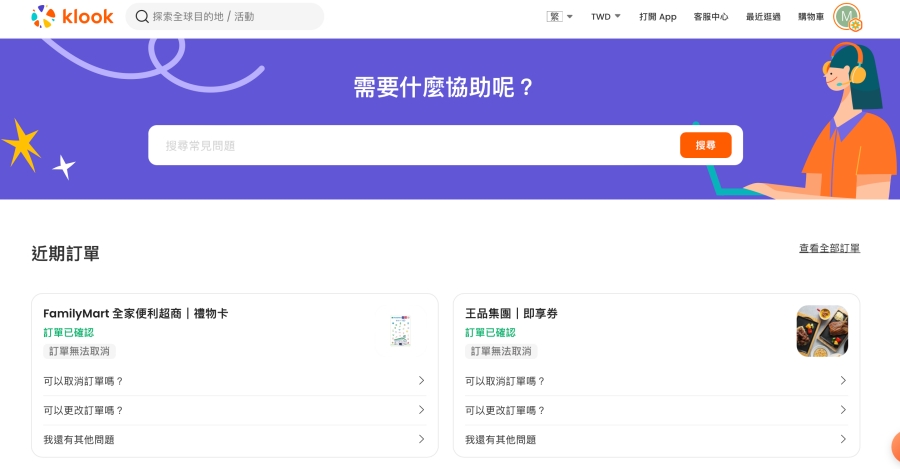
Task: Expand 可以更改訂單嗎？ under FamilyMart order
Action: tap(234, 410)
